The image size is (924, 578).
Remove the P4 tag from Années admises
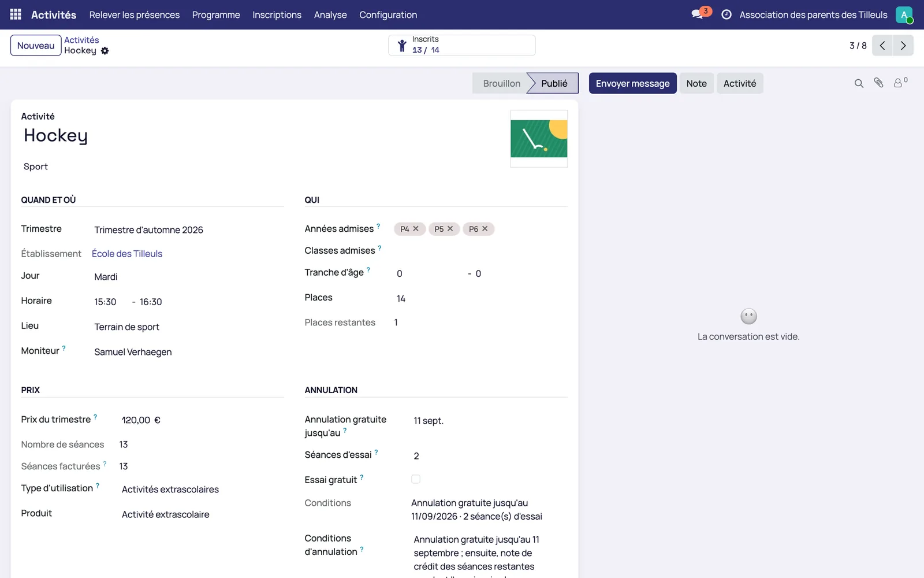coord(416,228)
